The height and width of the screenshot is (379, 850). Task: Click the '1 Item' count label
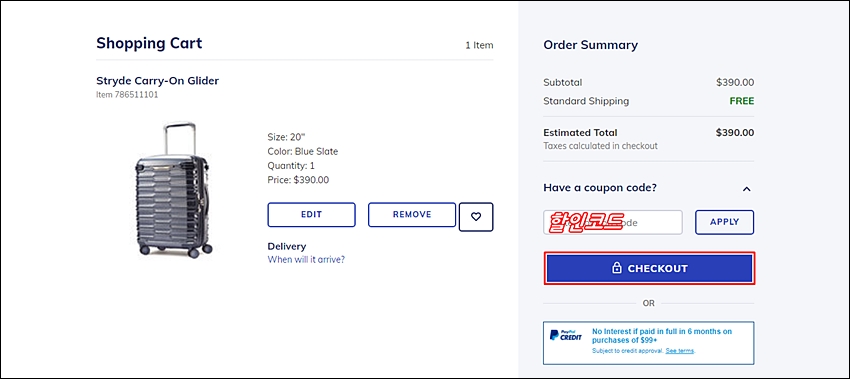pyautogui.click(x=479, y=46)
